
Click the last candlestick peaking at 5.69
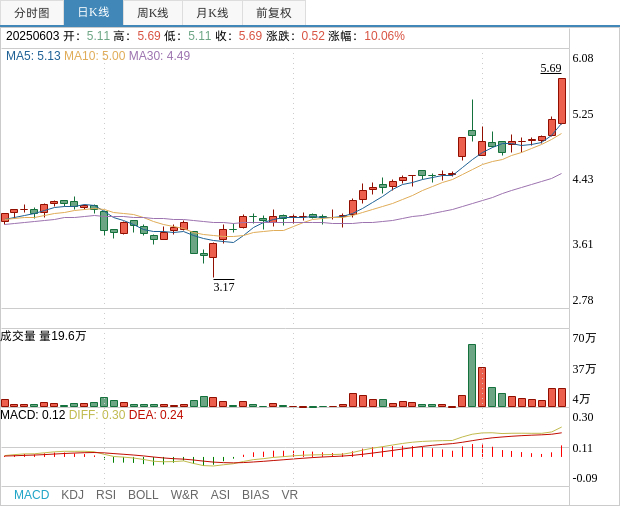click(562, 101)
